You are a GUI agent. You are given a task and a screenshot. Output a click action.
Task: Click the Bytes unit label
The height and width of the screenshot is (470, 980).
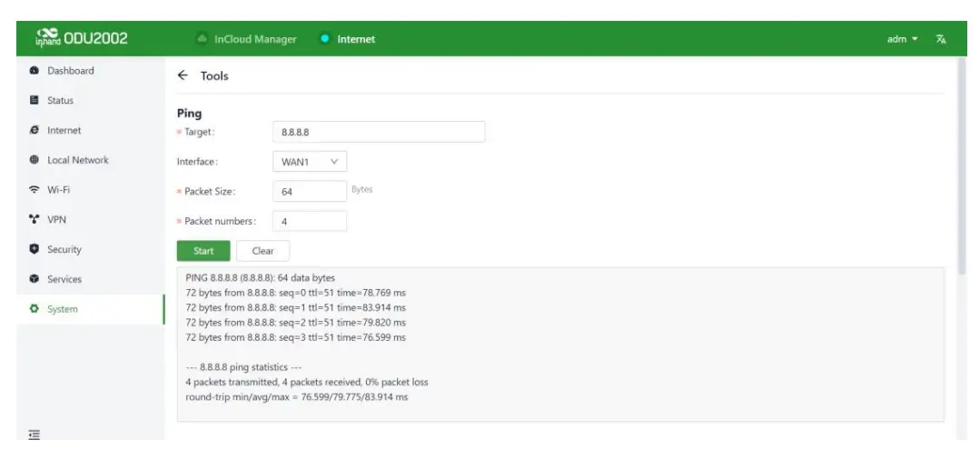(x=361, y=189)
